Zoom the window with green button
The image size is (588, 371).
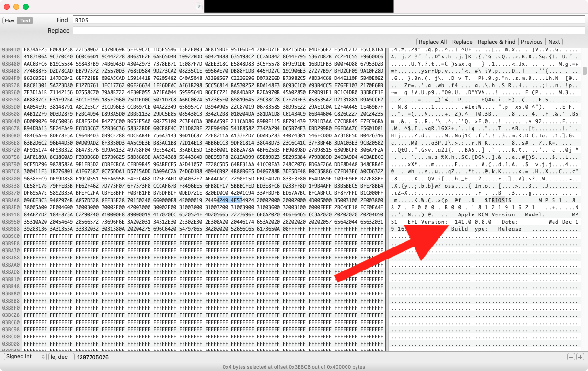26,7
